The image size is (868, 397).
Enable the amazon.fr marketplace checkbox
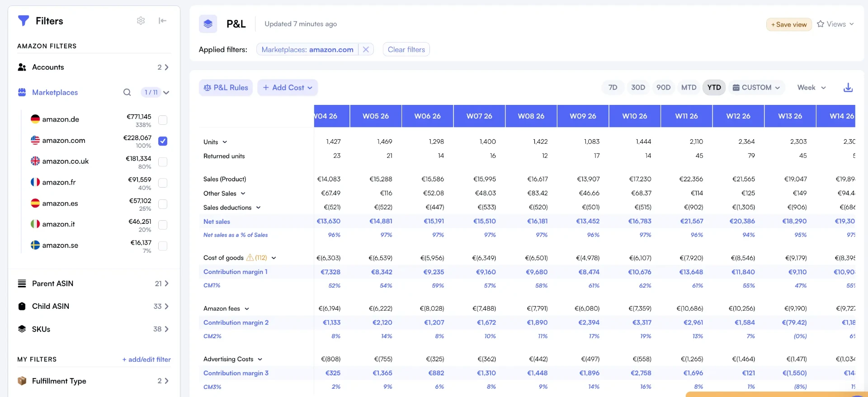tap(163, 183)
